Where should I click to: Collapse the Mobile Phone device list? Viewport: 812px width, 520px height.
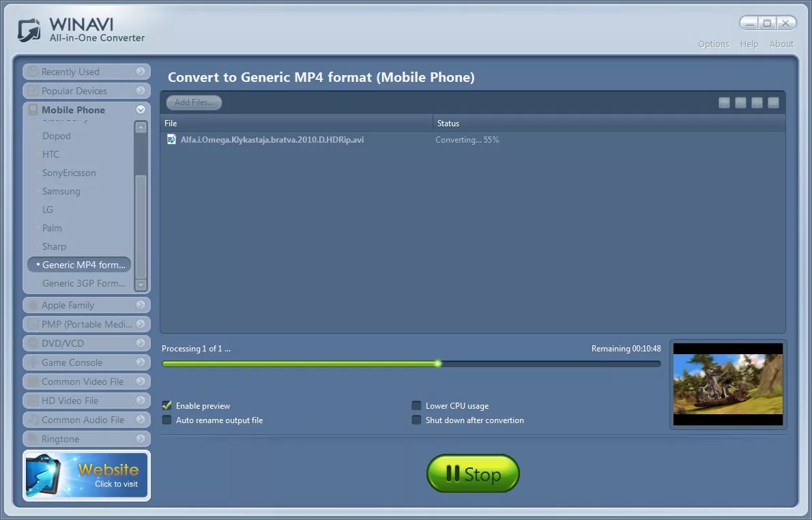pos(141,109)
